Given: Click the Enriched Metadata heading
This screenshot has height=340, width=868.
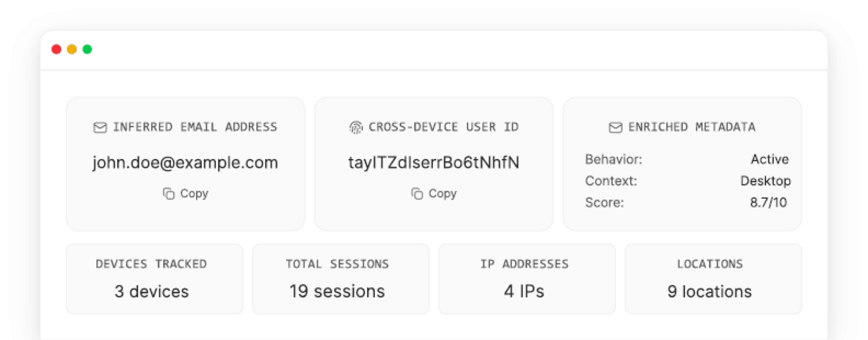Looking at the screenshot, I should point(691,127).
